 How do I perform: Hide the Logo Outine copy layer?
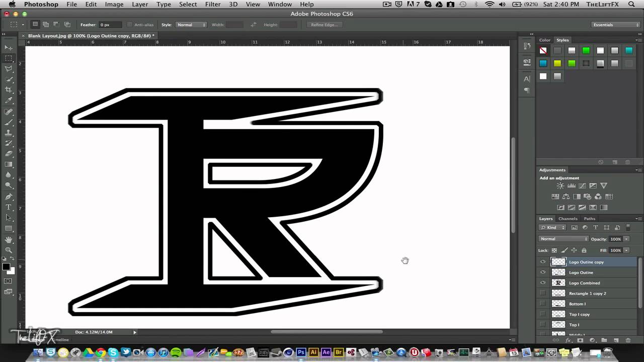[x=542, y=262]
